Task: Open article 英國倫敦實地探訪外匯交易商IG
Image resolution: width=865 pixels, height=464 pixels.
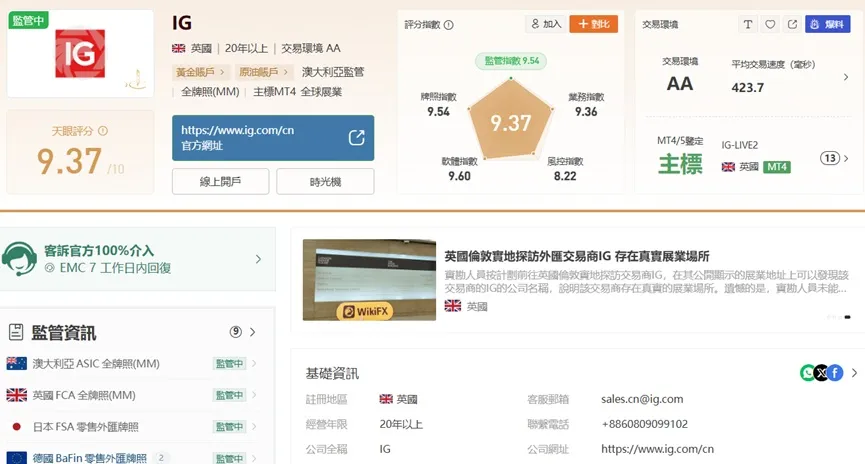Action: [x=576, y=256]
